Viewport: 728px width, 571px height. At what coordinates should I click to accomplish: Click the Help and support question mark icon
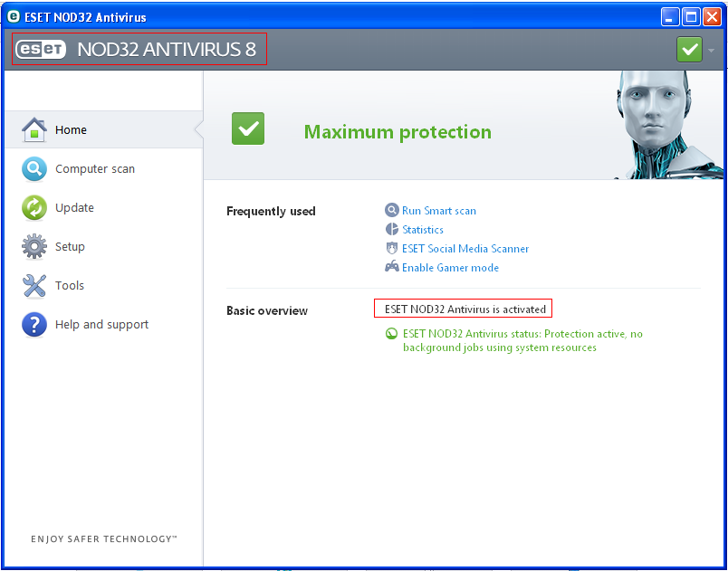[34, 324]
